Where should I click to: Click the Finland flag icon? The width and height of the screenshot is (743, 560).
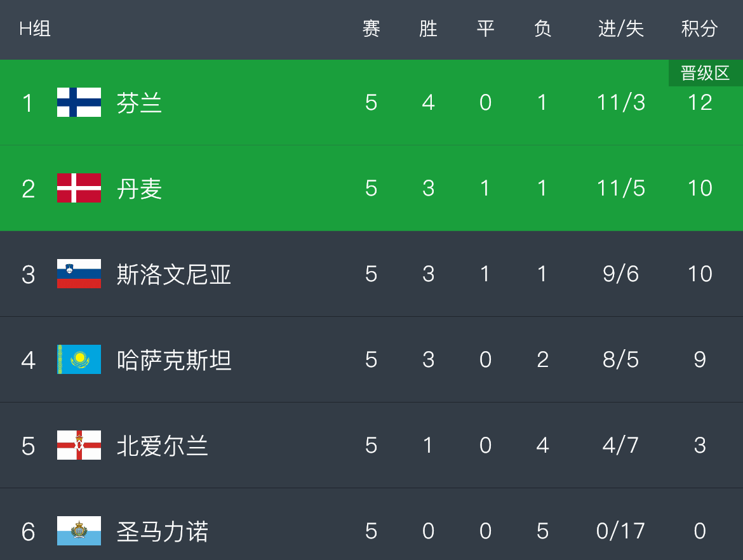click(x=79, y=102)
